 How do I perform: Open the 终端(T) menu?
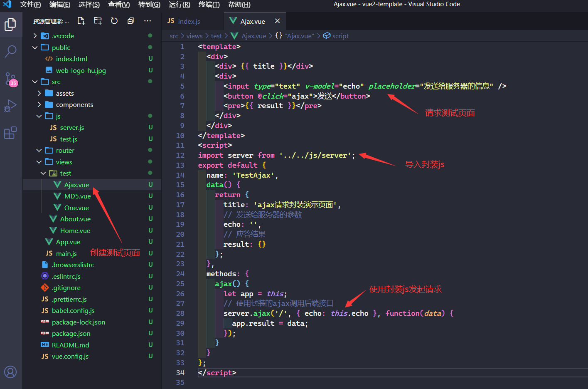[209, 5]
